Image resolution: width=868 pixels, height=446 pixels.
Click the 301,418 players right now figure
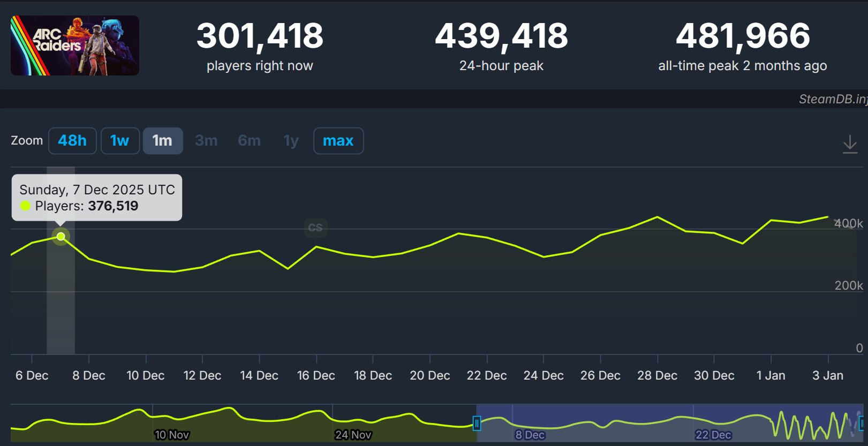[x=260, y=36]
